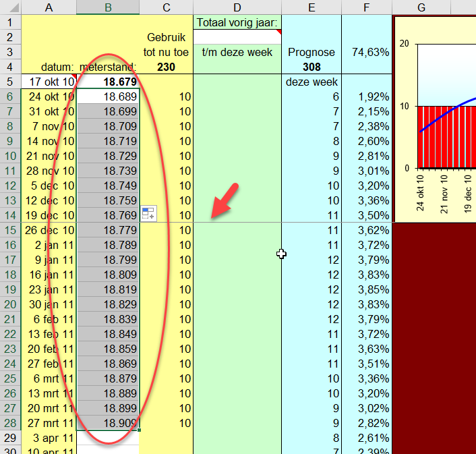Click date cell 3 apr 11
Screen dimensions: 476x454
49,438
